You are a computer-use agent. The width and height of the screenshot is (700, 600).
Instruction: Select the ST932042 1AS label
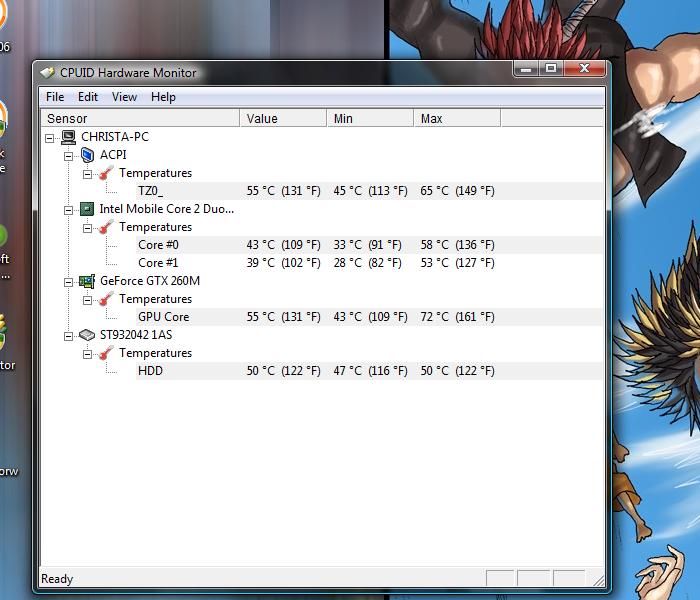(136, 335)
